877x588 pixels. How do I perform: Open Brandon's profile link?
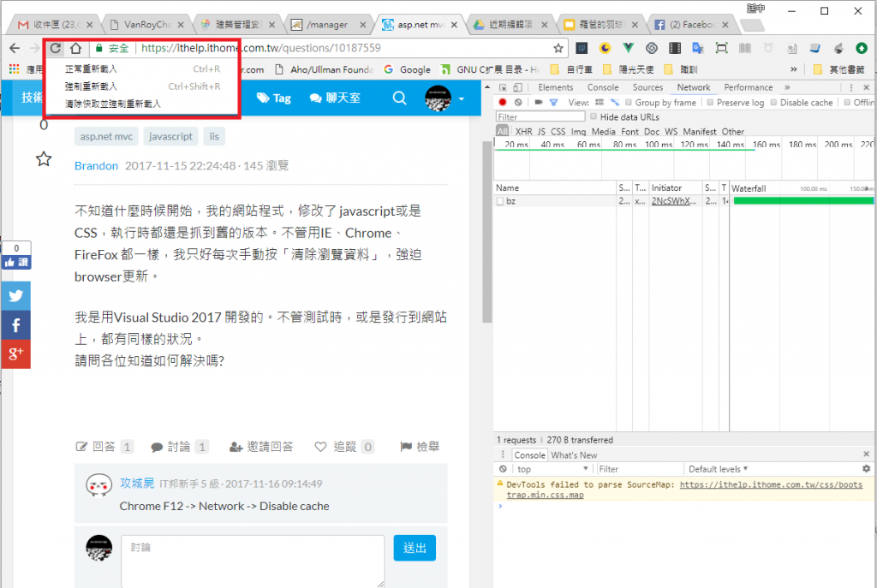click(x=96, y=166)
